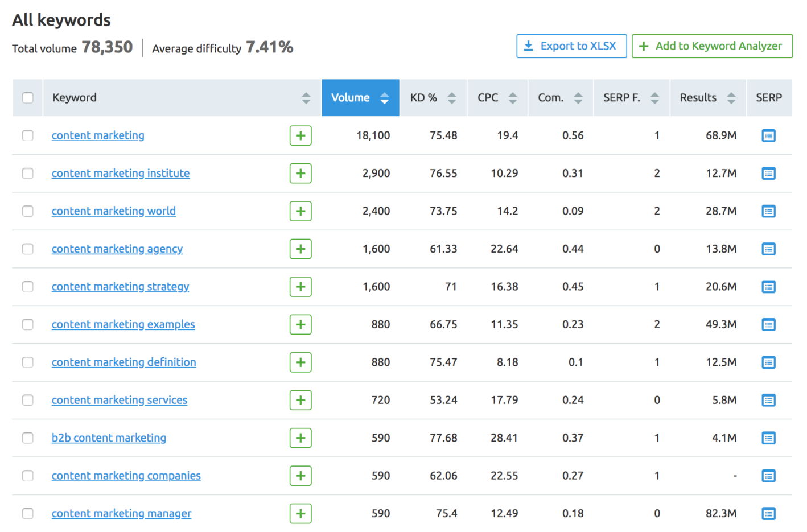Open SERP view for "content marketing strategy"
The height and width of the screenshot is (532, 807).
(769, 287)
